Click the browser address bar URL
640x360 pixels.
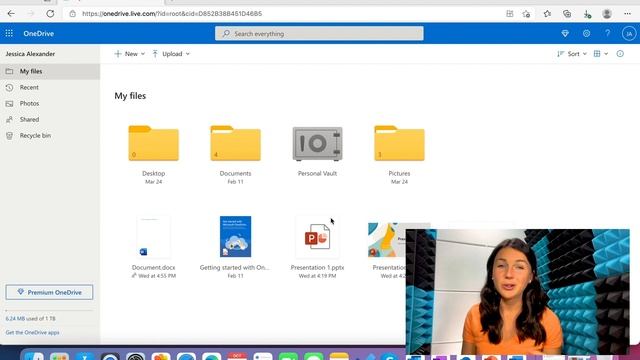[x=172, y=13]
